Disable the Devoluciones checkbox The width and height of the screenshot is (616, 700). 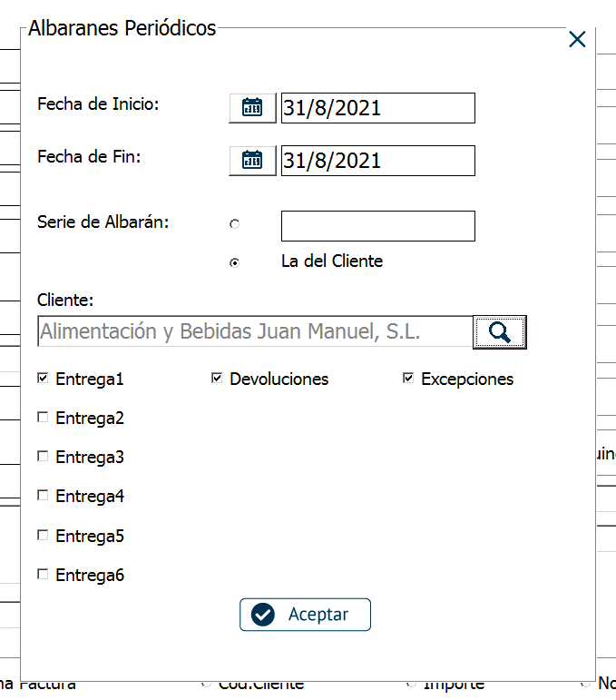[217, 378]
